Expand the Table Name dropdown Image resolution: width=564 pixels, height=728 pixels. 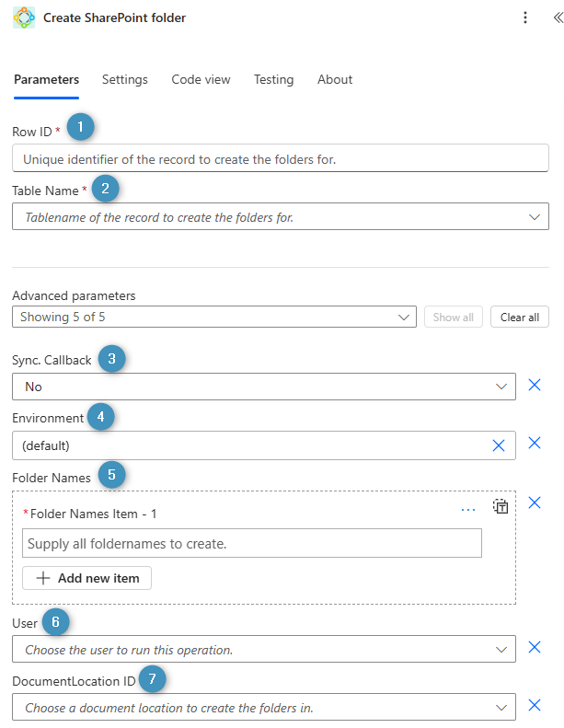coord(534,216)
